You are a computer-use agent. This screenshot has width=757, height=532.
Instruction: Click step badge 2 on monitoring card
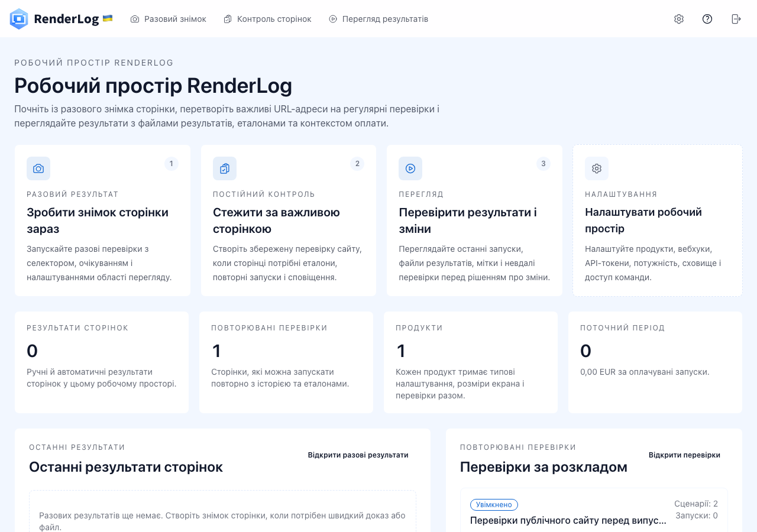tap(357, 164)
